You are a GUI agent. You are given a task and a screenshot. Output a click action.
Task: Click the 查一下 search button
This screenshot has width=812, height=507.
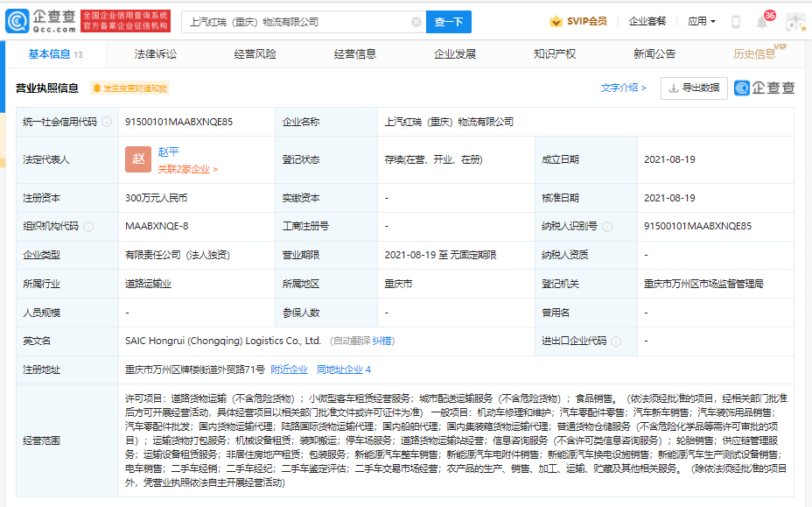coord(448,21)
